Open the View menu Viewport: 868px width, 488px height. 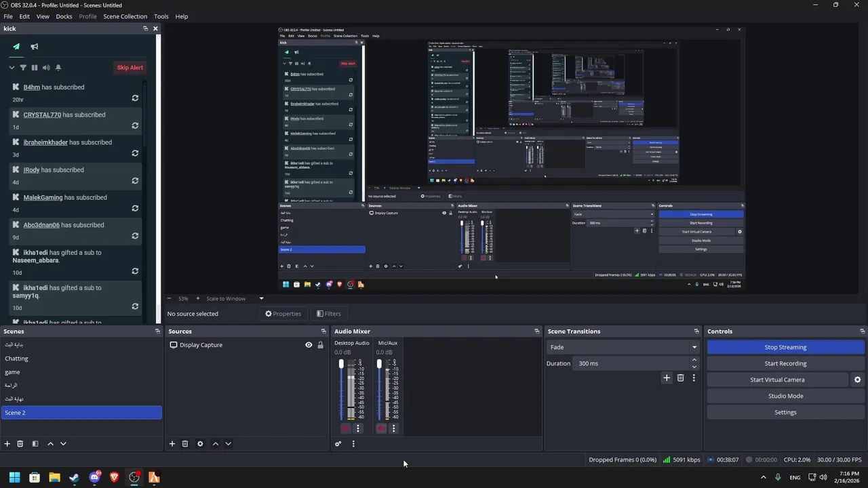coord(43,16)
